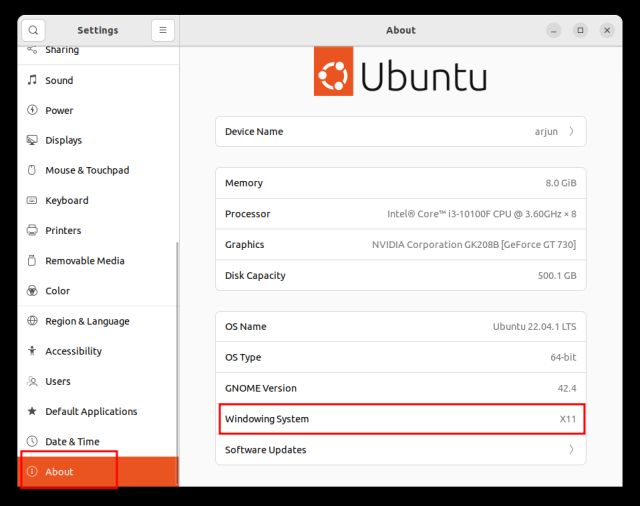Click the Intel Core i3-10100F processor value
Image resolution: width=640 pixels, height=506 pixels.
pos(482,214)
